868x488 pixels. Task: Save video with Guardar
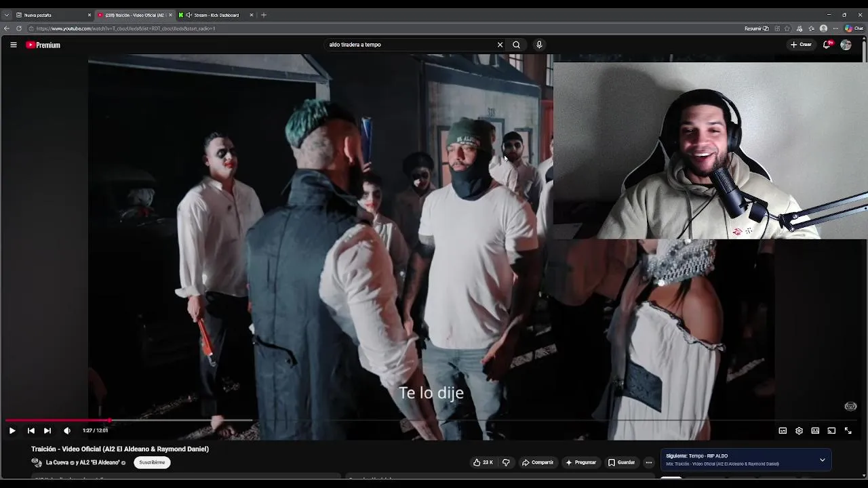pyautogui.click(x=622, y=462)
